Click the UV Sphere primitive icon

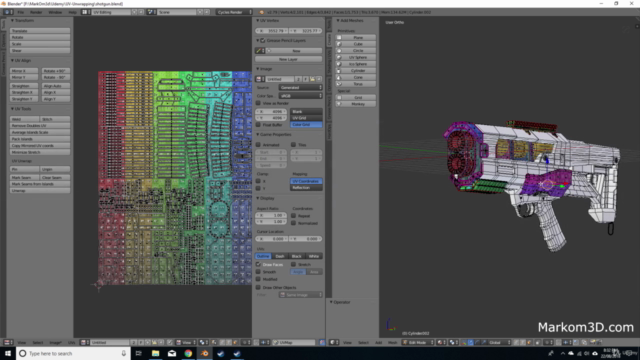pos(339,58)
